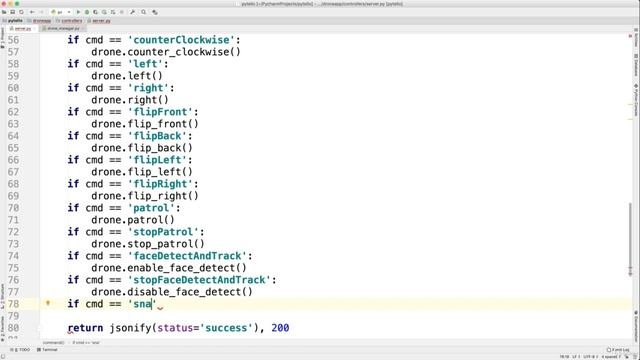Click Run with Coverage icon

pyautogui.click(x=96, y=12)
